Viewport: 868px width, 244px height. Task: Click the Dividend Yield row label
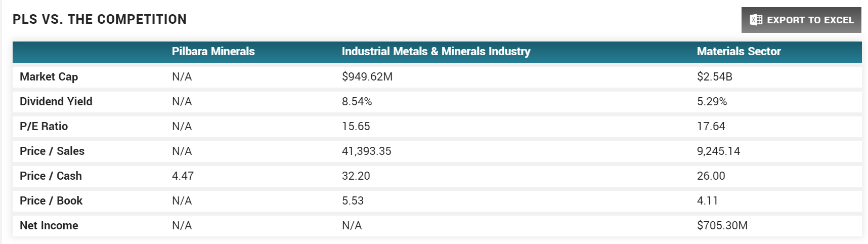tap(56, 102)
